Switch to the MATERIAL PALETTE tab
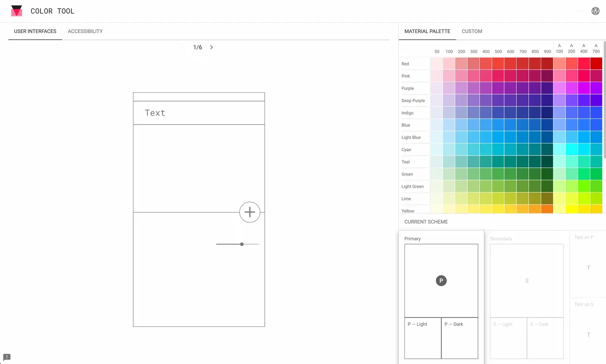Screen dimensions: 606x364 point(427,31)
